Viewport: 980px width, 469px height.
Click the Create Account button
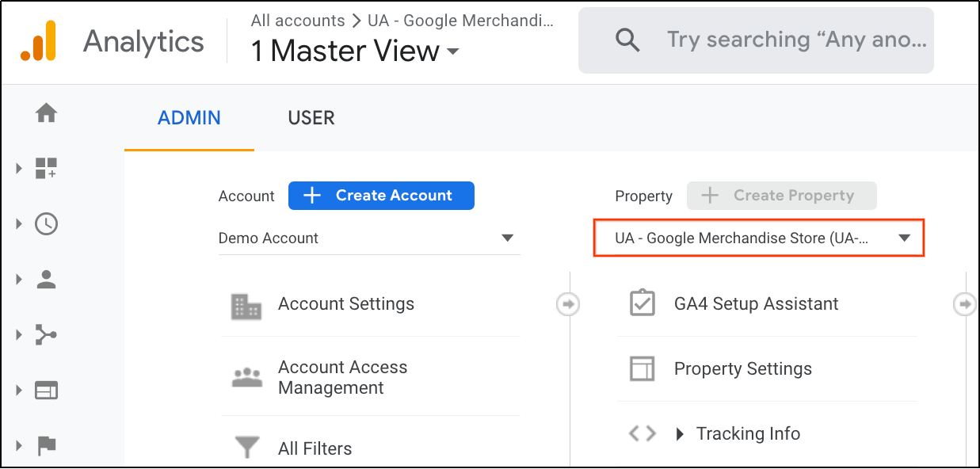tap(381, 195)
